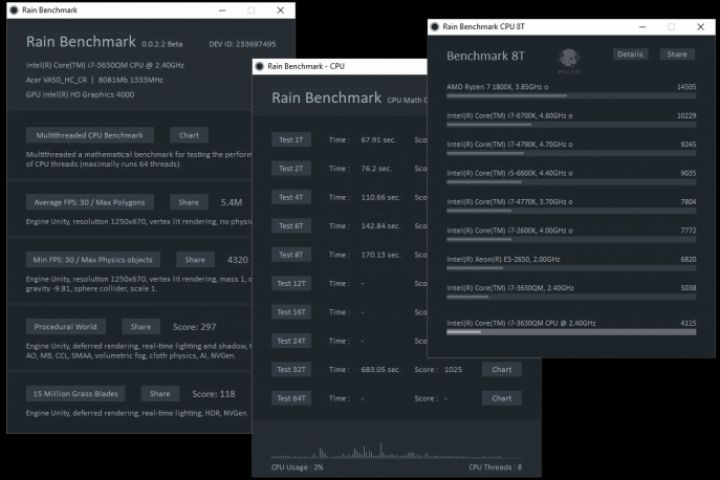Run Test 1T CPU benchmark
This screenshot has width=720, height=480.
[x=291, y=140]
